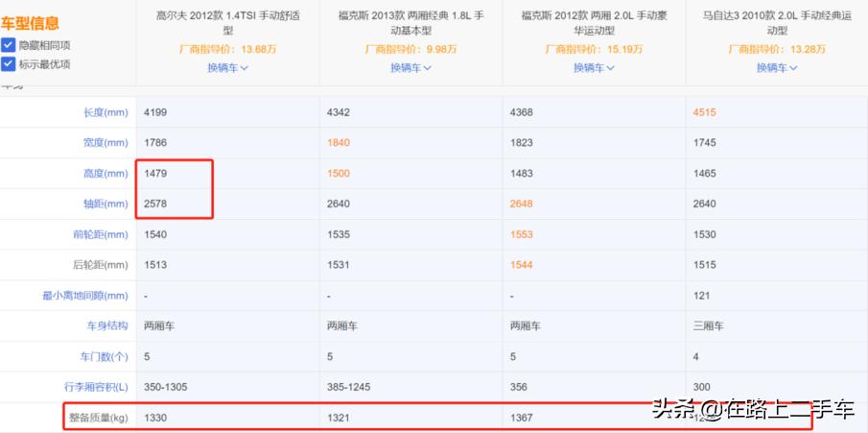
Task: Open the 马自达3 2010款 2.0L title
Action: [777, 23]
